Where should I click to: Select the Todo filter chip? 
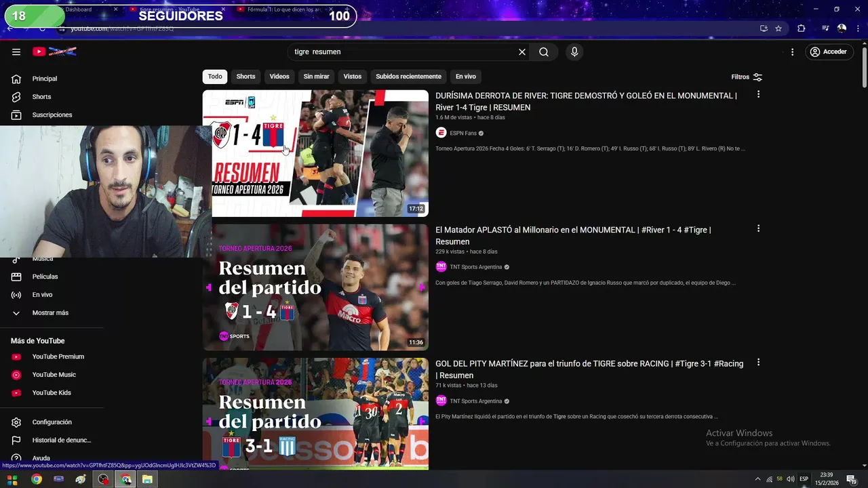tap(215, 77)
